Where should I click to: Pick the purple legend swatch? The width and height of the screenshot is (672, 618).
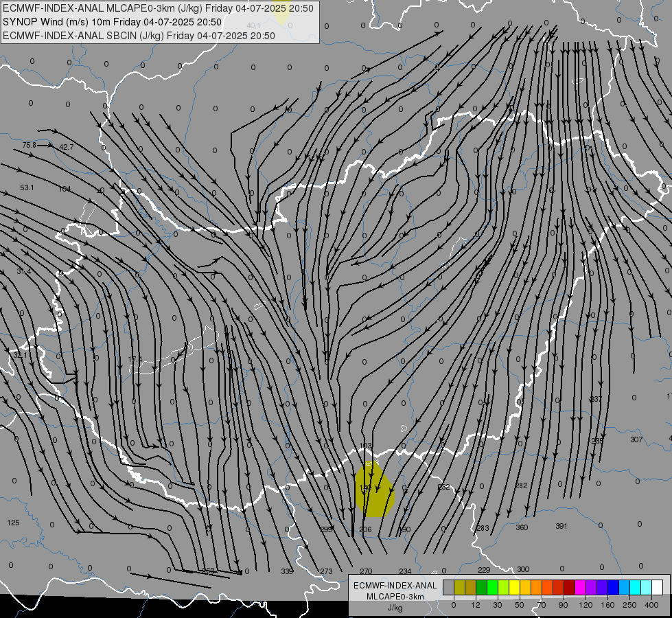pos(592,587)
